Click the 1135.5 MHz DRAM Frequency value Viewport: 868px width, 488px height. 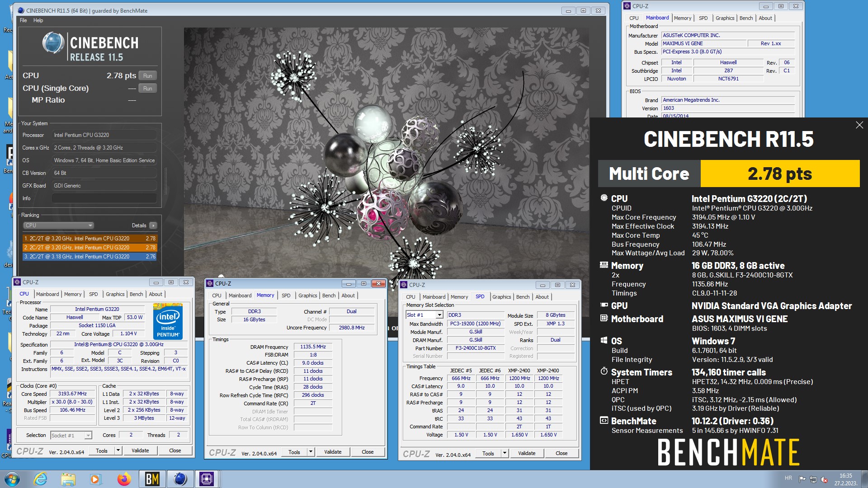pos(313,347)
